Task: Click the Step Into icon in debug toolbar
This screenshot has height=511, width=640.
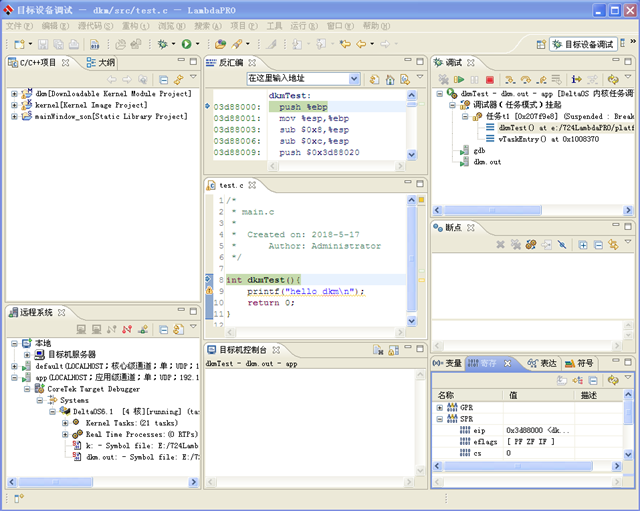Action: click(x=510, y=79)
